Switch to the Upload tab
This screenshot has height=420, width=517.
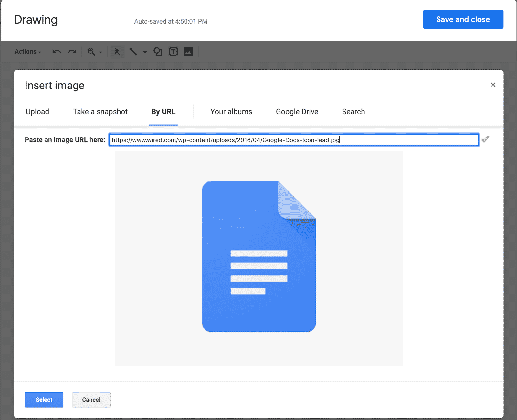coord(37,112)
